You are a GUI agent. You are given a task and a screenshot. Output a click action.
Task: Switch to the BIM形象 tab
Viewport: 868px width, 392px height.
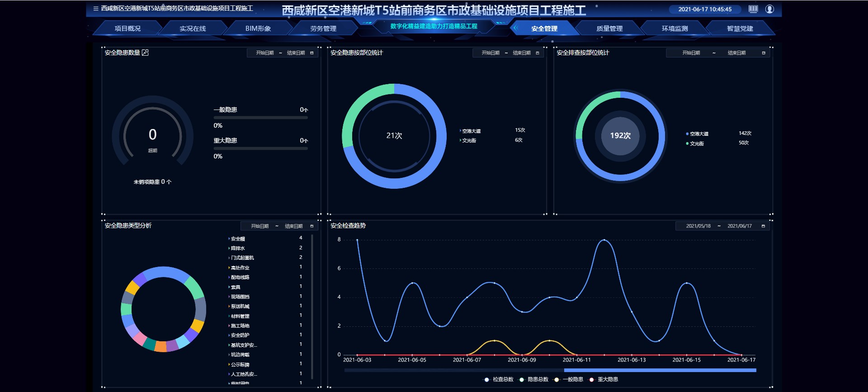click(x=258, y=29)
